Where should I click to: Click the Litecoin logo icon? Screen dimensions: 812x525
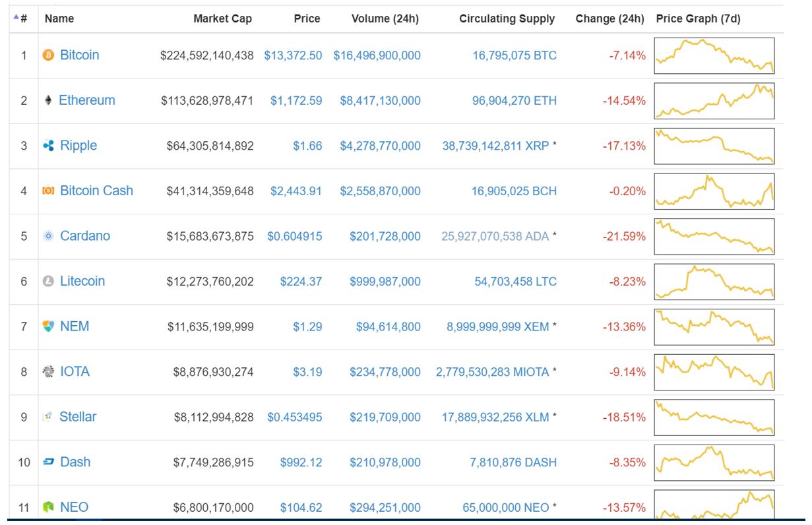pos(47,281)
